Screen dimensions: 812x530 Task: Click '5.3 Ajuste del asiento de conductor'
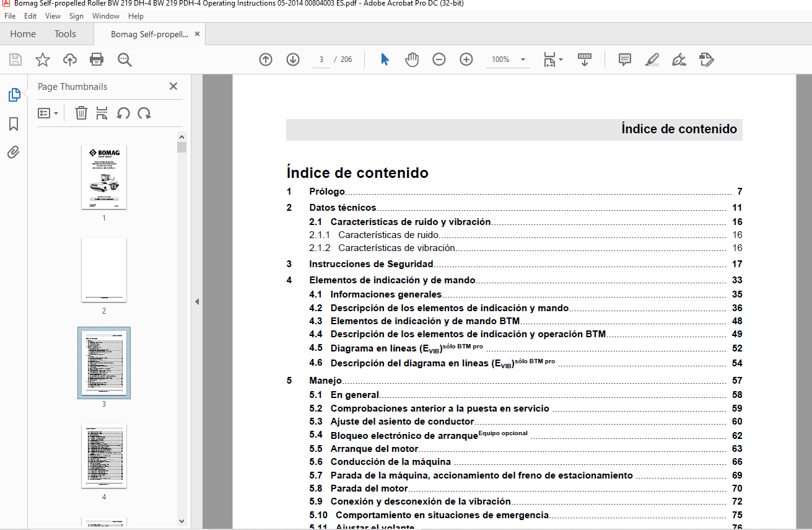[526, 422]
